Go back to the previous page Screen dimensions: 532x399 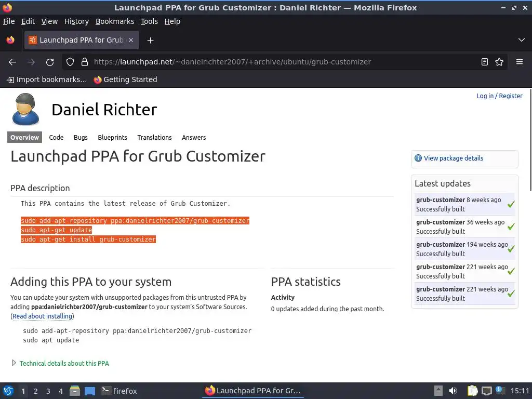click(x=12, y=62)
